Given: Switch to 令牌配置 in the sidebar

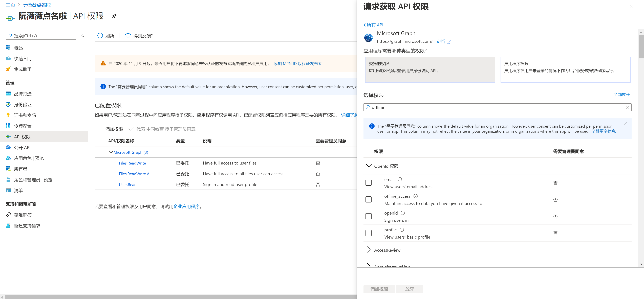Looking at the screenshot, I should tap(23, 126).
